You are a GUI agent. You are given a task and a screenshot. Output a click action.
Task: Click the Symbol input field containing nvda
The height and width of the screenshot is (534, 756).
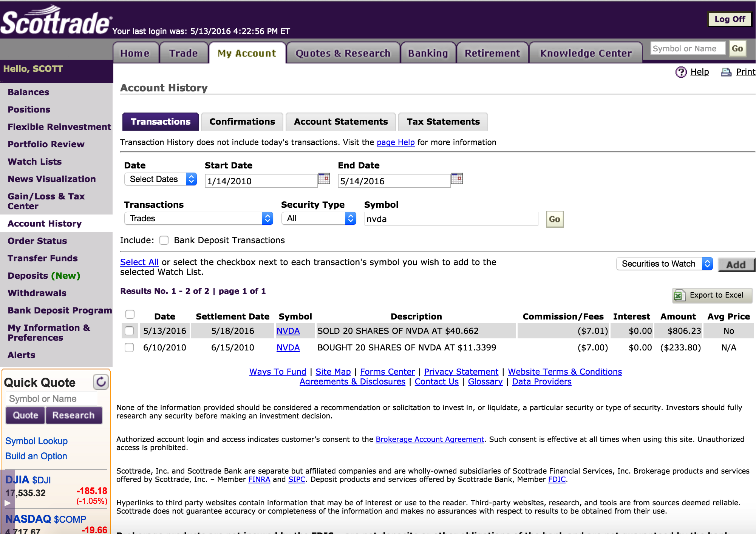pos(451,219)
